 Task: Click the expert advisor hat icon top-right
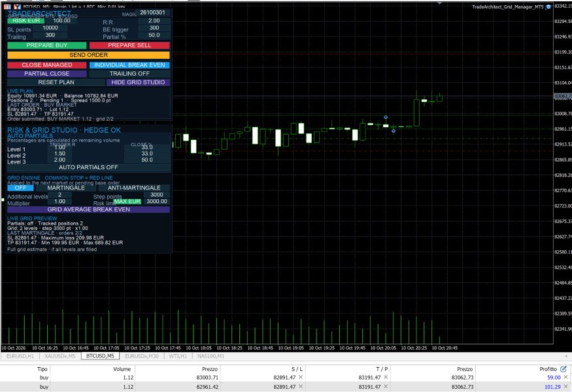tap(548, 7)
